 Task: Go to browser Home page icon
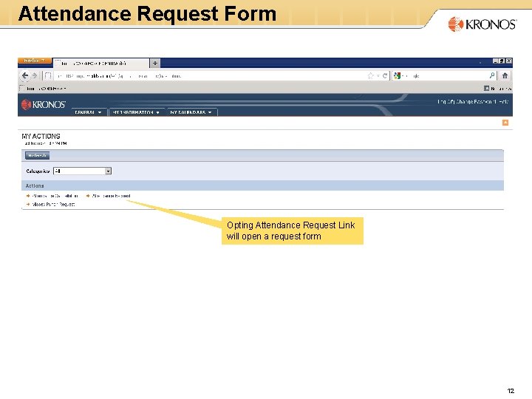click(x=505, y=75)
